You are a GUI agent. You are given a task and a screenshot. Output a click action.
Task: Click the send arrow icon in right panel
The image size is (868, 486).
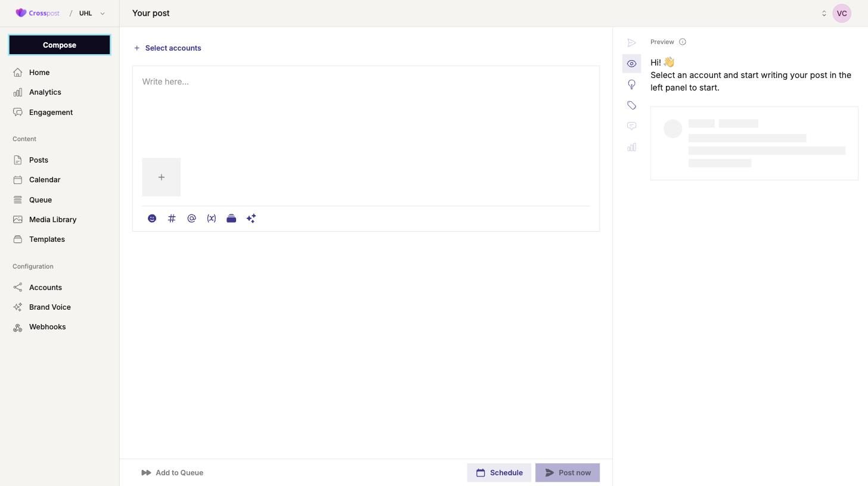(x=632, y=43)
